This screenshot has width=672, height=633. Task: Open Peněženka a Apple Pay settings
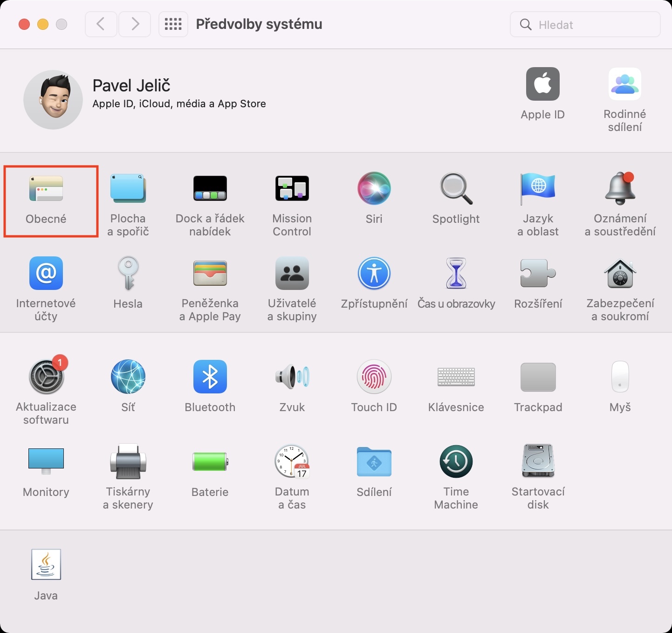(210, 273)
